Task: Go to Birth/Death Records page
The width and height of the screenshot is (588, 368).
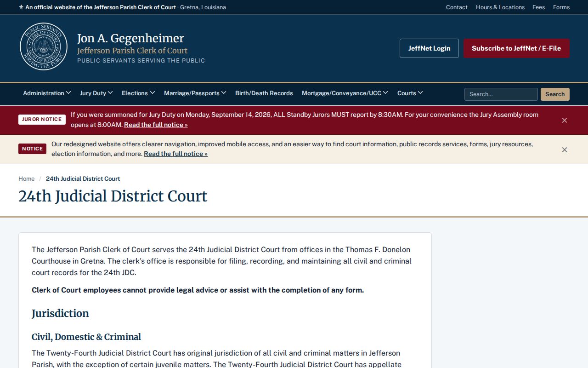Action: (x=264, y=93)
